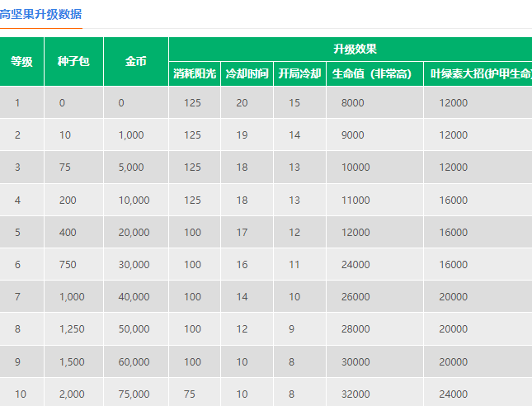Click the 金币 column header

136,61
